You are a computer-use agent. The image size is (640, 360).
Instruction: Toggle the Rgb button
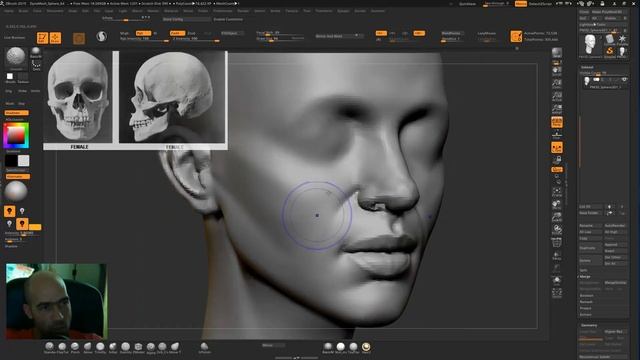143,33
